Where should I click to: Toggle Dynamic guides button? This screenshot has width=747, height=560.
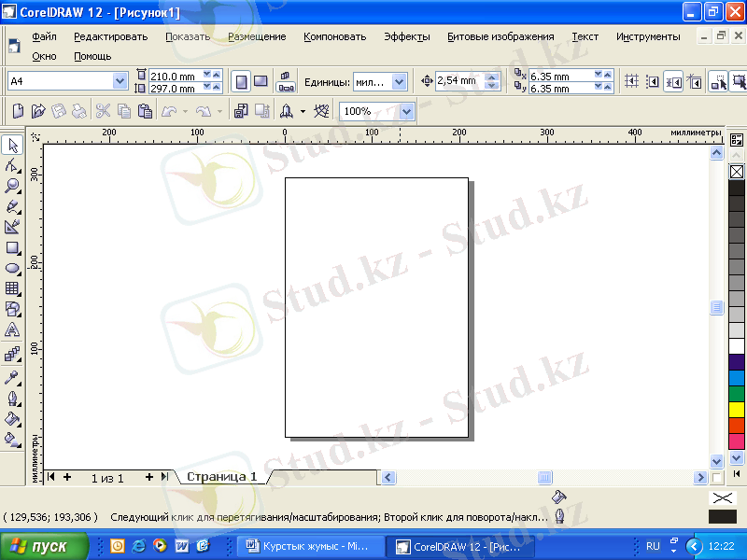(x=694, y=81)
